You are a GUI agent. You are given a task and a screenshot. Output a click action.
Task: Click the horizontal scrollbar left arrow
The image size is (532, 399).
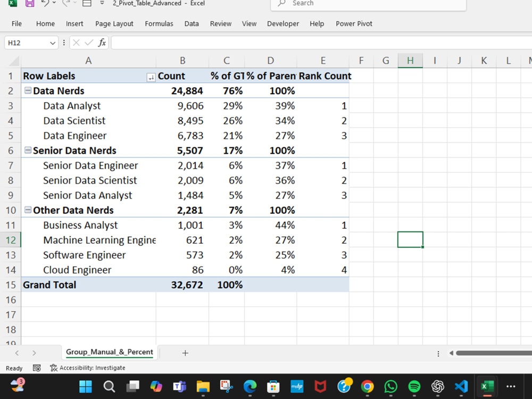pyautogui.click(x=451, y=353)
